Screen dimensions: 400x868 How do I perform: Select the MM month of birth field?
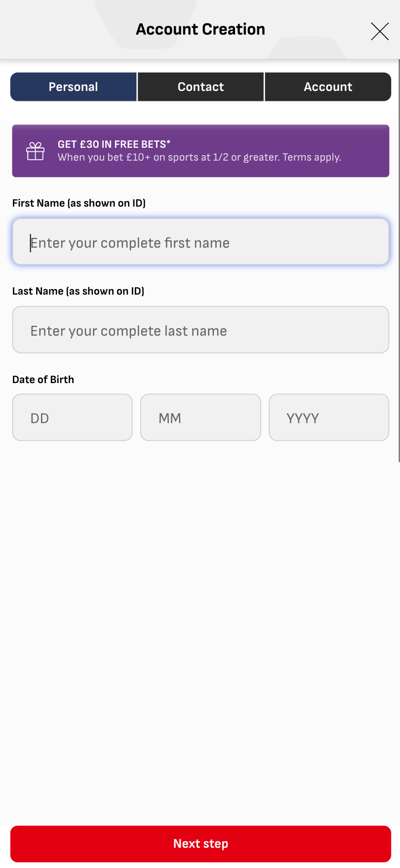[x=200, y=418]
